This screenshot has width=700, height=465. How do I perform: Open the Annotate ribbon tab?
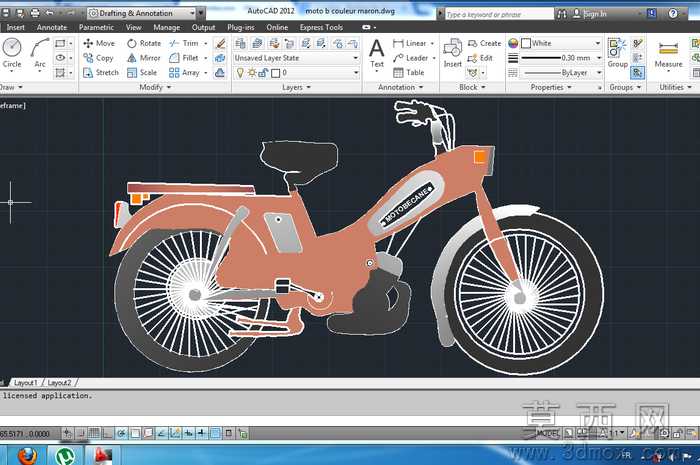[52, 27]
